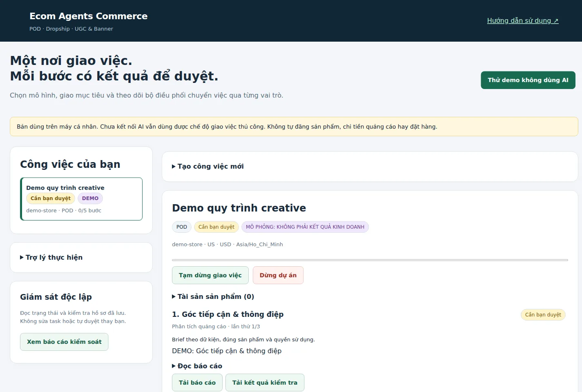
Task: Click MÔ PHỎNG: KHÔNG PHẢI KẾT QUẢ KINH DOANH tag
Action: (305, 227)
